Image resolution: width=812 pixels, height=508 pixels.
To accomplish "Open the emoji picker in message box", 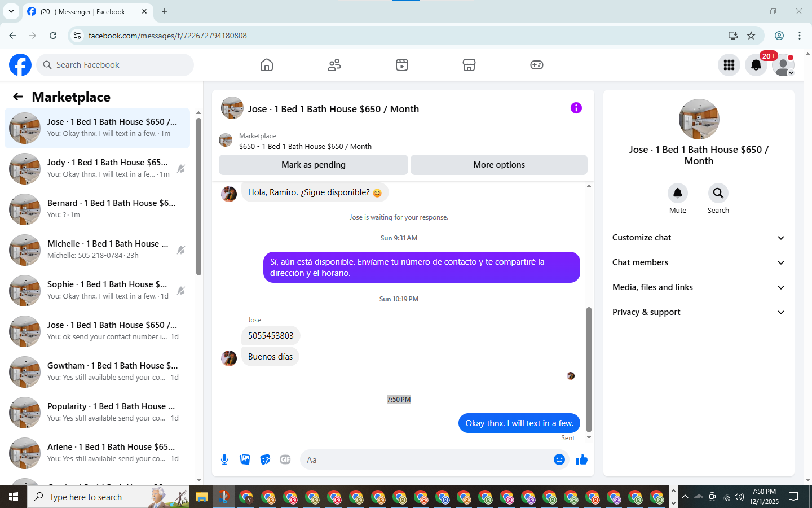I will (x=559, y=459).
